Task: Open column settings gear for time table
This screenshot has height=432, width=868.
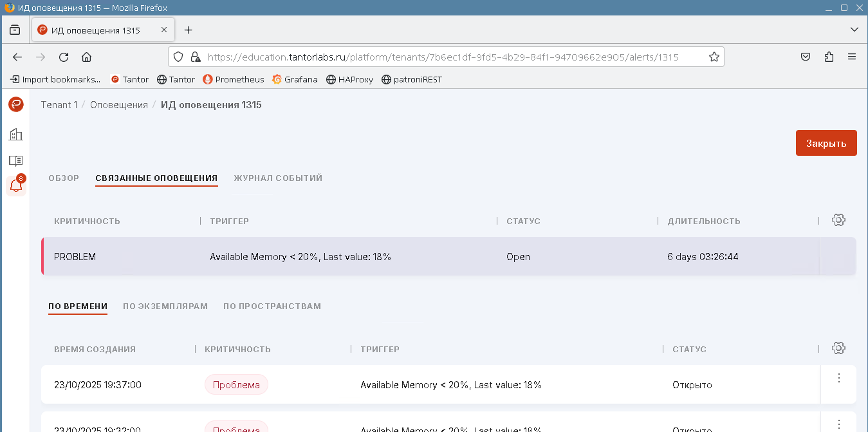Action: (838, 348)
